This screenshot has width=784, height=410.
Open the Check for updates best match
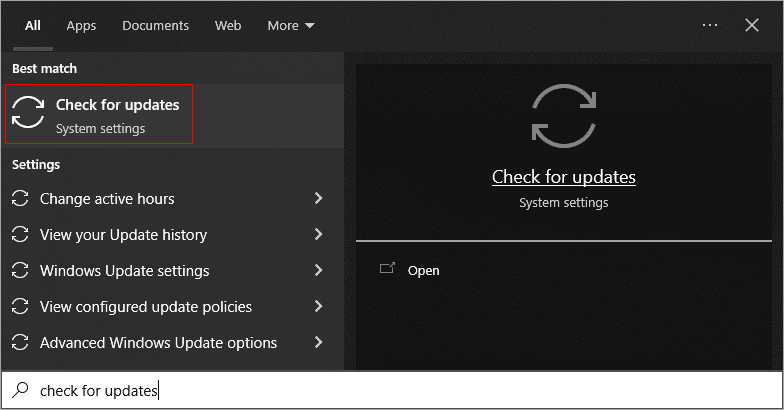coord(172,116)
